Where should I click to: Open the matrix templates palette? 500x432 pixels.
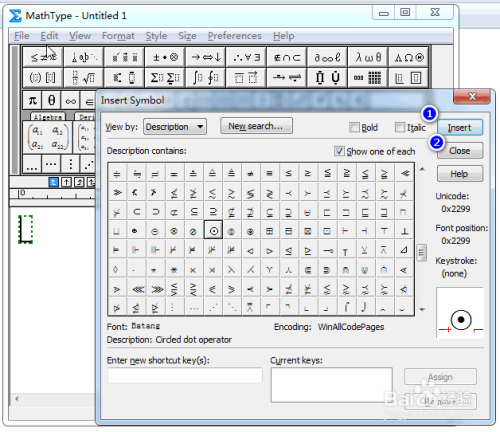click(368, 78)
